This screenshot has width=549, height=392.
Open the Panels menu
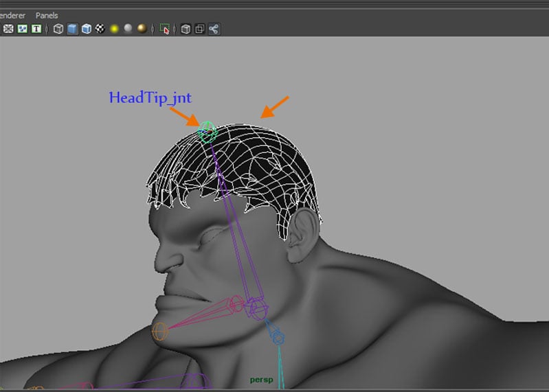click(x=47, y=15)
